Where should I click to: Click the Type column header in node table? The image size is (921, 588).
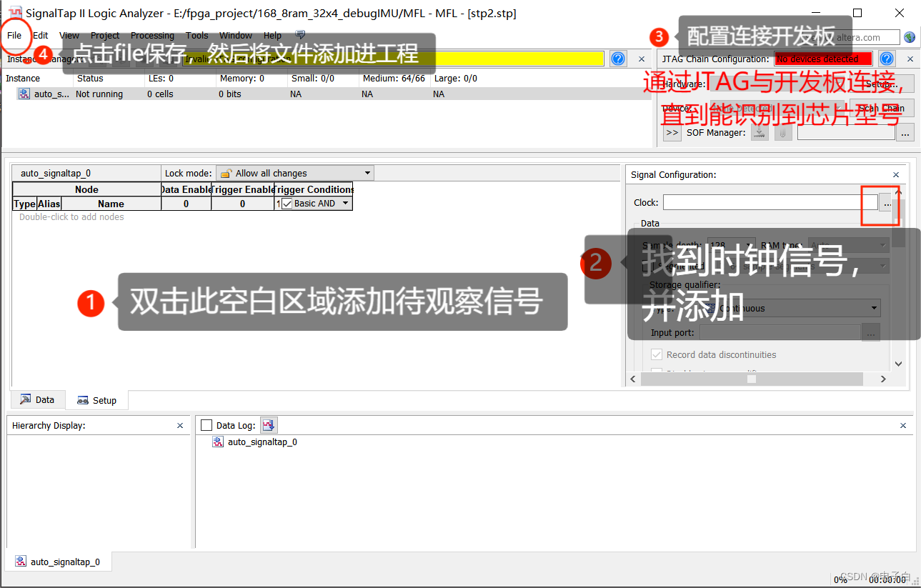[24, 204]
